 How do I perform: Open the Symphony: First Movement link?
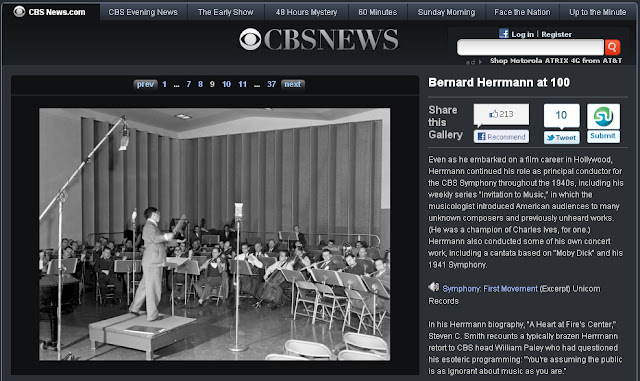490,289
